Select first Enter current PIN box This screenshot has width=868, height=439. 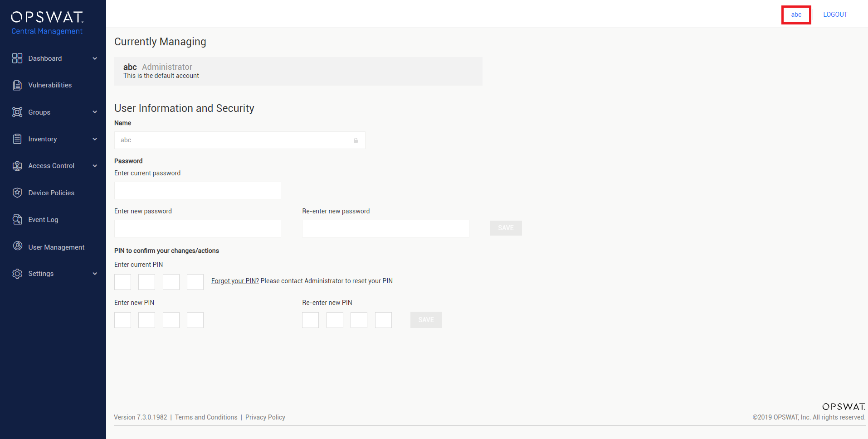pos(122,282)
